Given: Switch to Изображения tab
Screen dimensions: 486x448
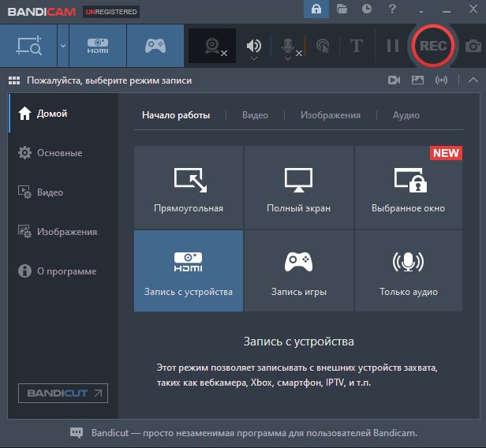Looking at the screenshot, I should [331, 115].
